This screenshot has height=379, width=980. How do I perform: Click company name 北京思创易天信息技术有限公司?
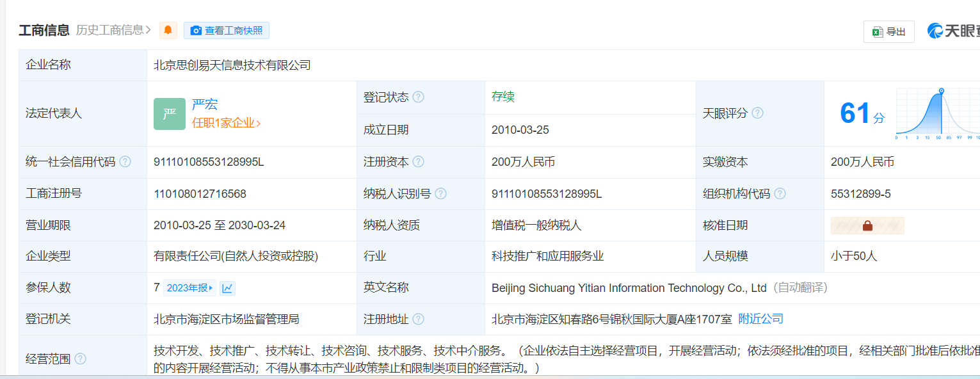pyautogui.click(x=232, y=65)
